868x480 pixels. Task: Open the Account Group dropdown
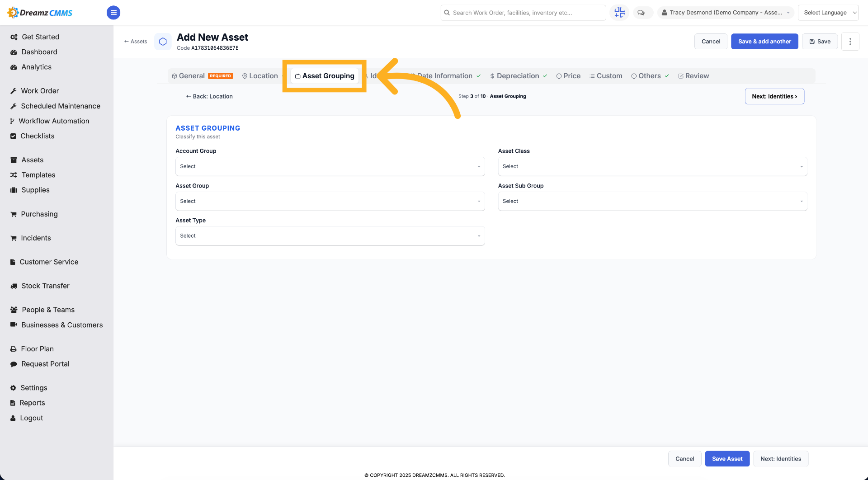(330, 166)
